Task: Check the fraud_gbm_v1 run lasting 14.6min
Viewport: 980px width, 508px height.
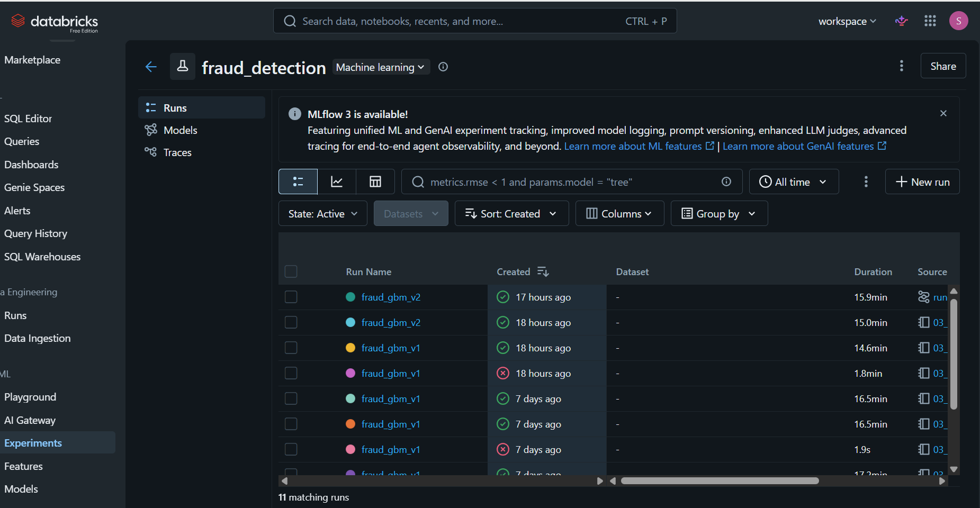Action: pos(291,348)
